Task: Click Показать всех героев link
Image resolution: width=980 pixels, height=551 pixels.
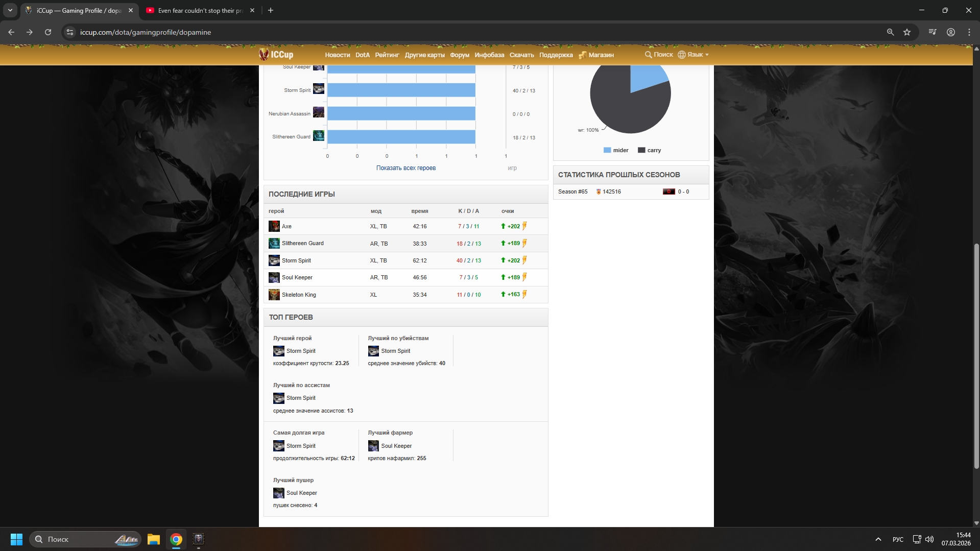Action: [x=406, y=168]
